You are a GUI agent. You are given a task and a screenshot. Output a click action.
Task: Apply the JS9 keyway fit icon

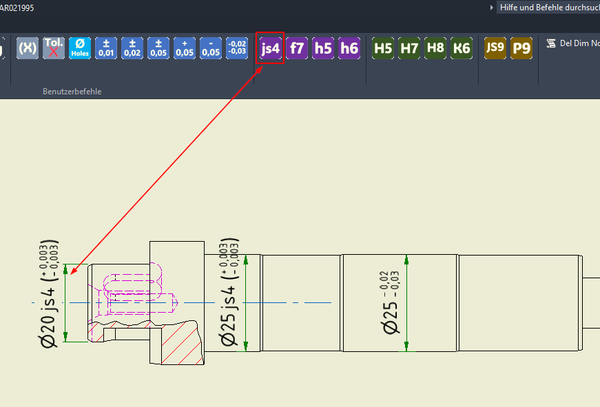495,48
